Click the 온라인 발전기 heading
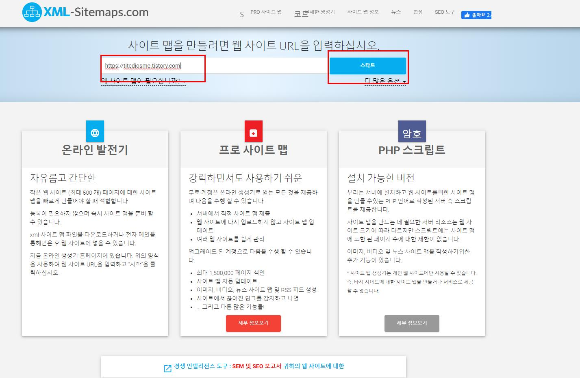 [x=95, y=150]
